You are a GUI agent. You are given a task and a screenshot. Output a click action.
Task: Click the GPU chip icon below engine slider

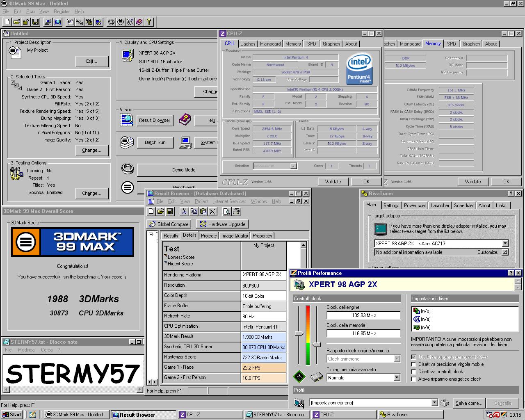tap(299, 376)
